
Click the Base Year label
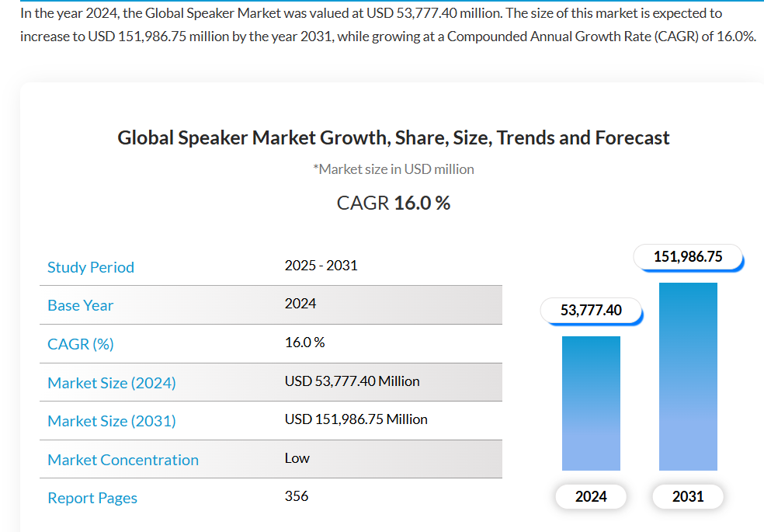(x=81, y=305)
